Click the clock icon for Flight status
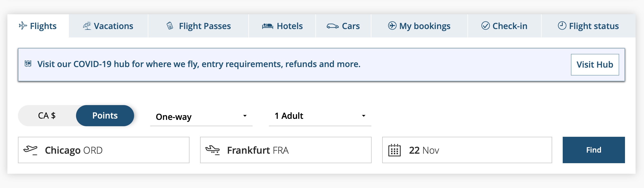 [x=562, y=26]
